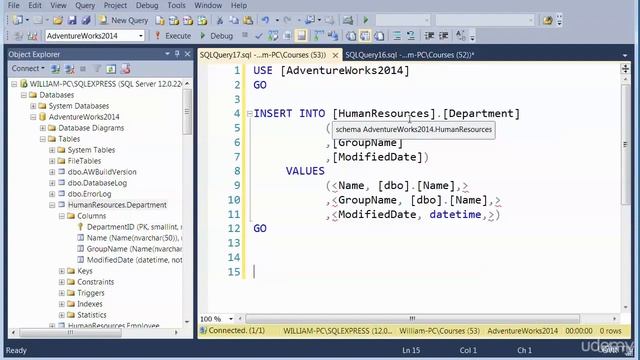The image size is (640, 360).
Task: Collapse the WILLIAM-PC\SQLEXPRESS server node
Action: point(14,84)
